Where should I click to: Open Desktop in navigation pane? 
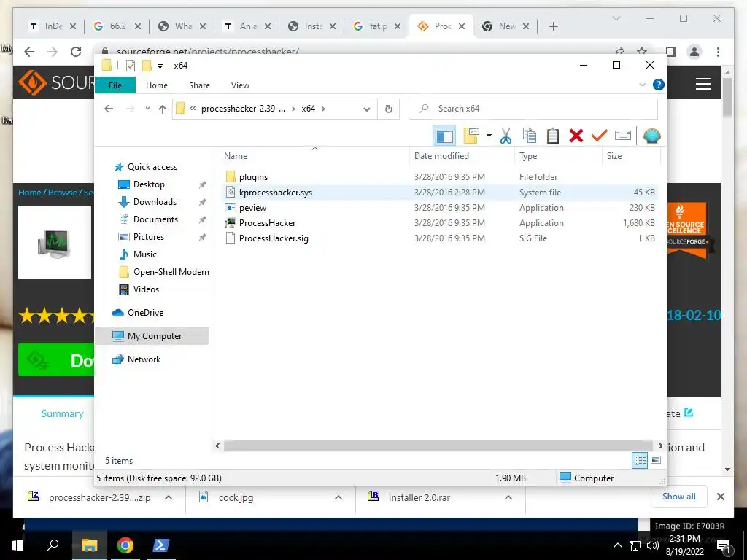(x=149, y=184)
